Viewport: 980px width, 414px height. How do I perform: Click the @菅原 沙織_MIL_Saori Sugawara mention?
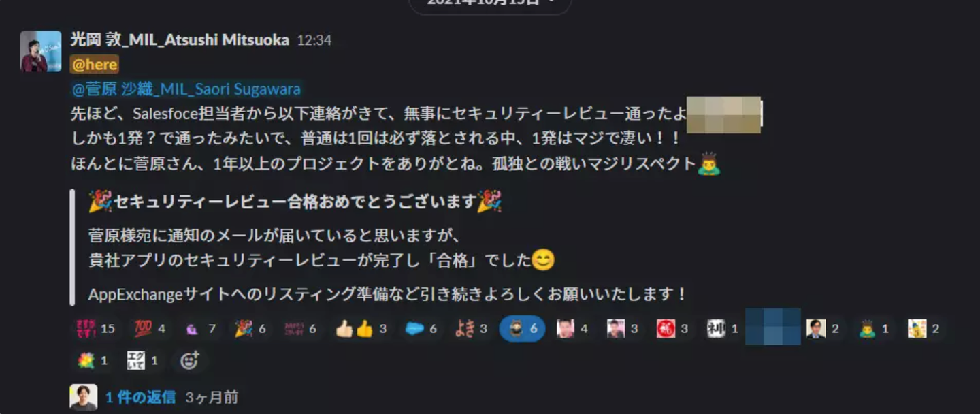click(x=186, y=89)
